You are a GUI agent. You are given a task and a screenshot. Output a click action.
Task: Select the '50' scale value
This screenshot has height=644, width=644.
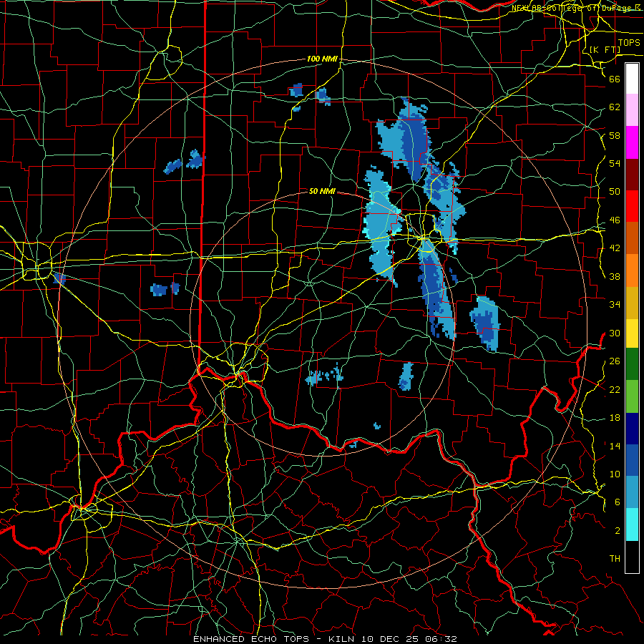pyautogui.click(x=615, y=192)
